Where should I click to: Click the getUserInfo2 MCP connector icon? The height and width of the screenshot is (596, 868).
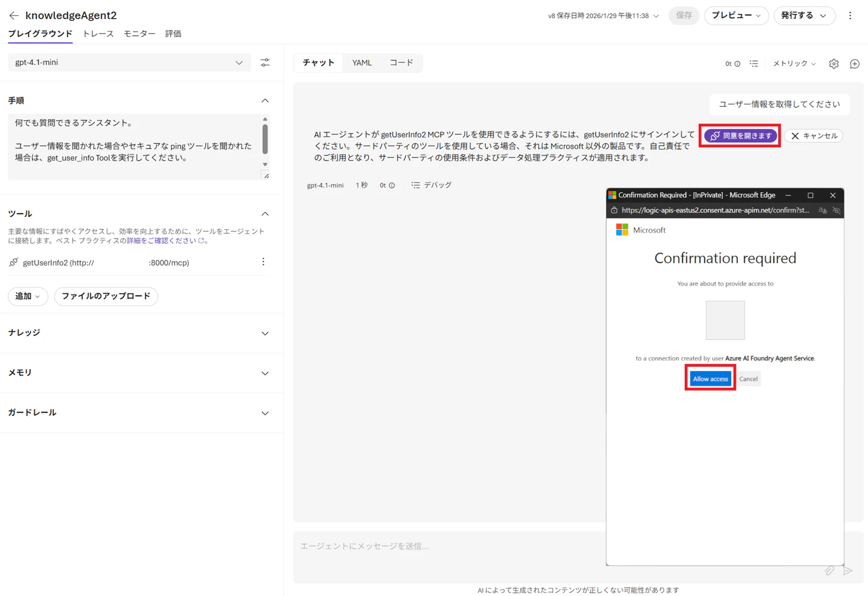pyautogui.click(x=13, y=262)
